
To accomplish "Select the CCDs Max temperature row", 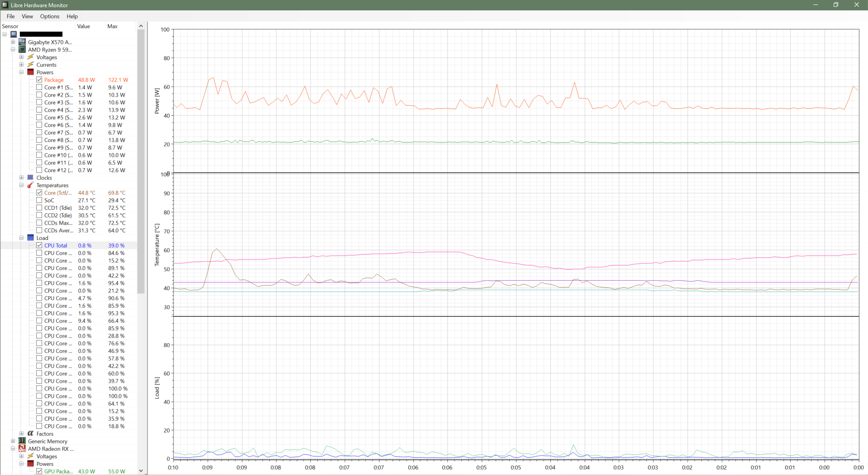I will pos(68,223).
